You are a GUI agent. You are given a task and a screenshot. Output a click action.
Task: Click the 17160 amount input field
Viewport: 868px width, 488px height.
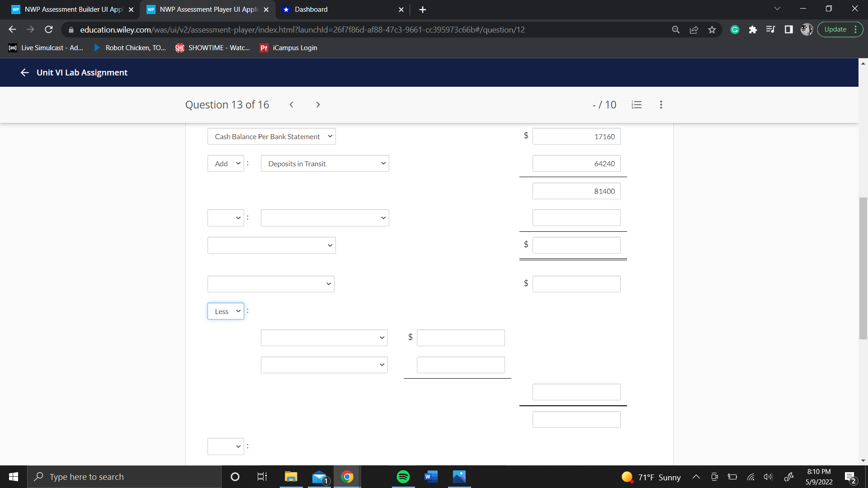(x=576, y=136)
